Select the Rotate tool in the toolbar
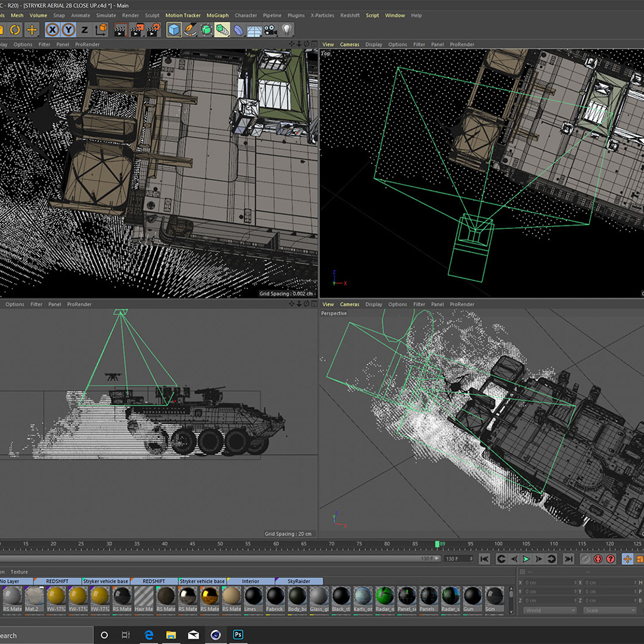The image size is (644, 644). click(x=15, y=30)
